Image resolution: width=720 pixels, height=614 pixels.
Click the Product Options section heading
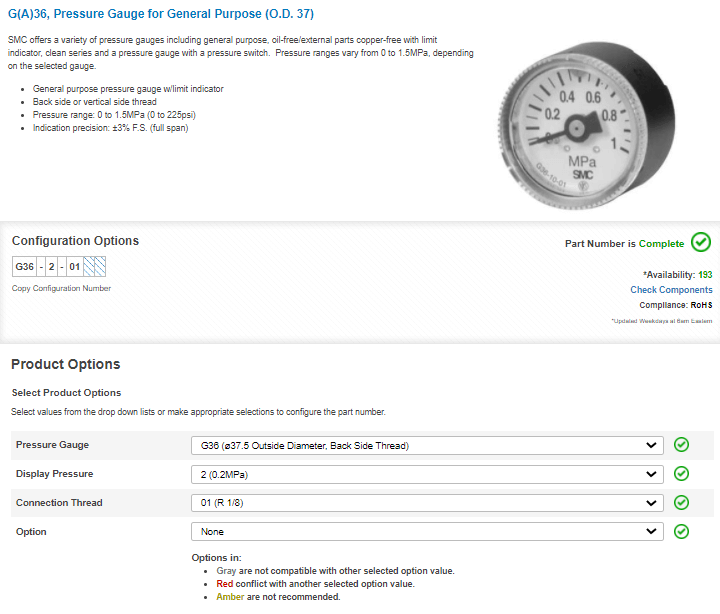click(x=66, y=364)
